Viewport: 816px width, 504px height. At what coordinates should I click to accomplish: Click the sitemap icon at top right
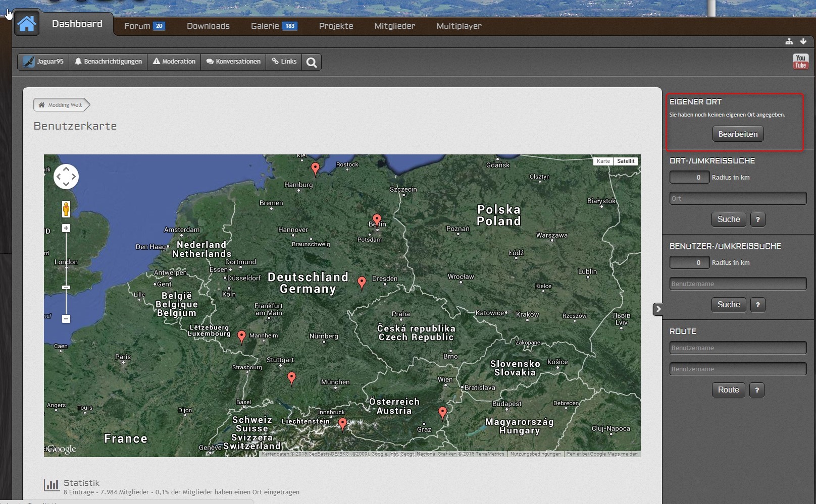coord(789,41)
